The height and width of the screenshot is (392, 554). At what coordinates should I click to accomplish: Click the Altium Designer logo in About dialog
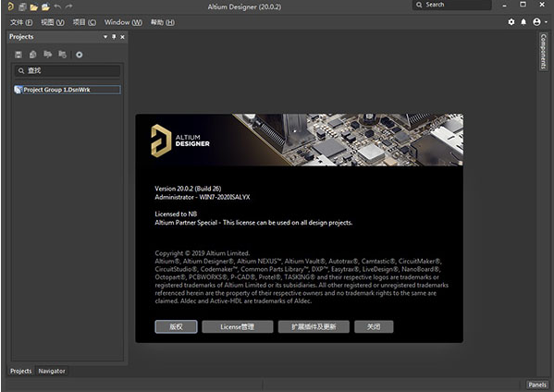tap(180, 141)
